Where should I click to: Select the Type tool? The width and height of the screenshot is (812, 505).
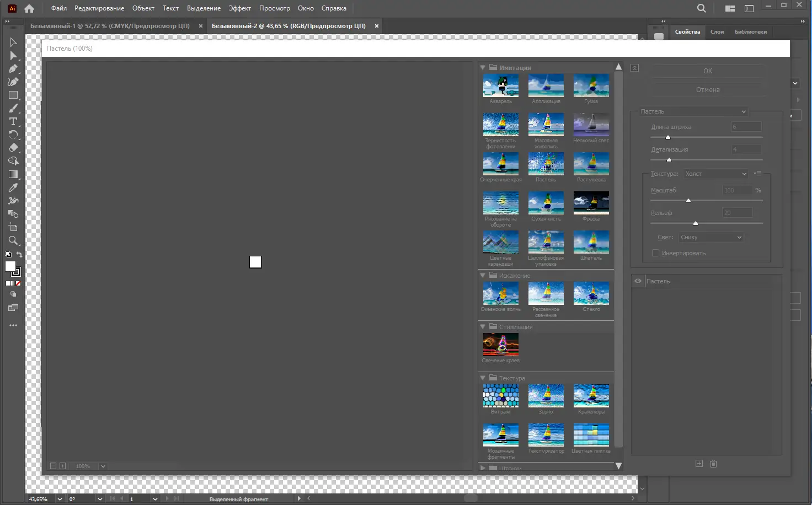click(x=13, y=122)
